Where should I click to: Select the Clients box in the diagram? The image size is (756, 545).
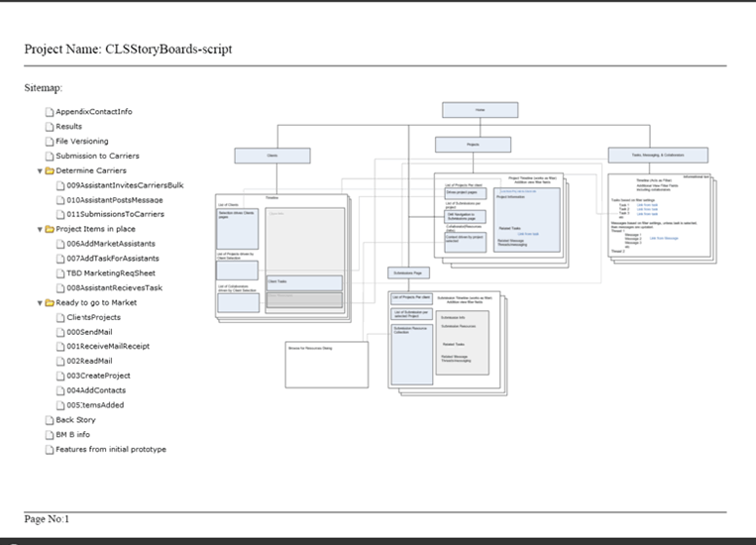click(x=272, y=156)
